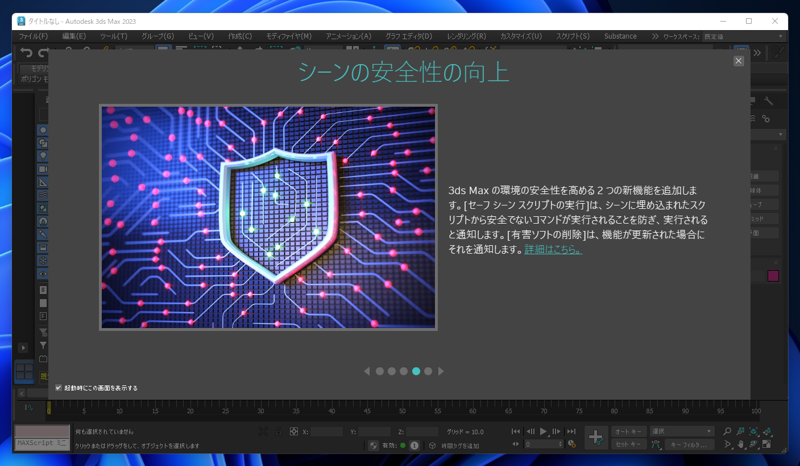Click the object color swatch
Image resolution: width=800 pixels, height=466 pixels.
(x=773, y=276)
